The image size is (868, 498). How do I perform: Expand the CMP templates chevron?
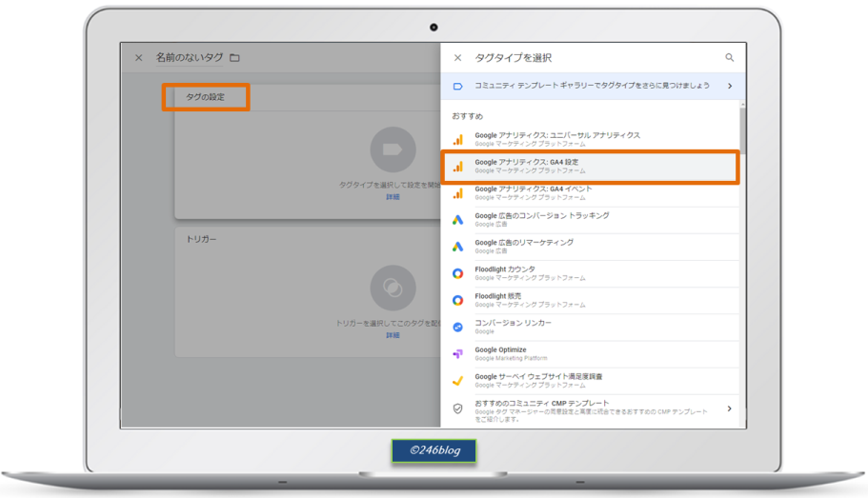tap(729, 408)
